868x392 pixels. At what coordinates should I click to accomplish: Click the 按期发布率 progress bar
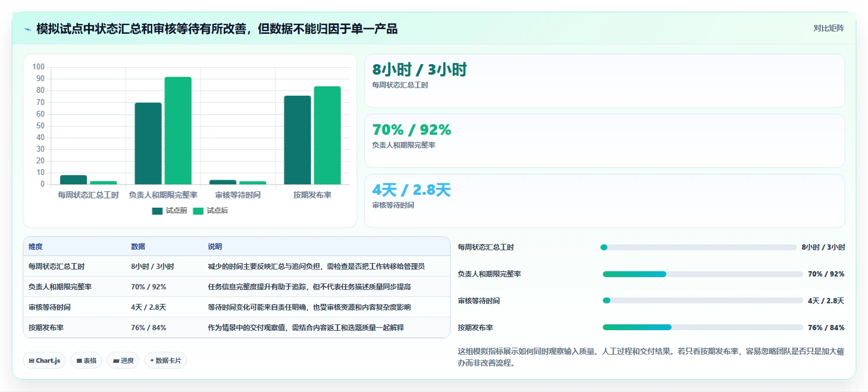(x=703, y=327)
